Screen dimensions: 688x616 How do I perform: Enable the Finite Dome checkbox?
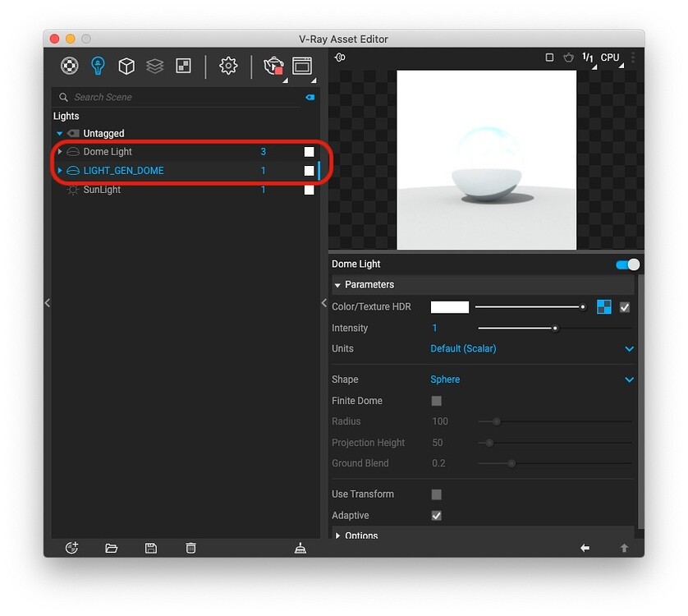click(x=436, y=401)
